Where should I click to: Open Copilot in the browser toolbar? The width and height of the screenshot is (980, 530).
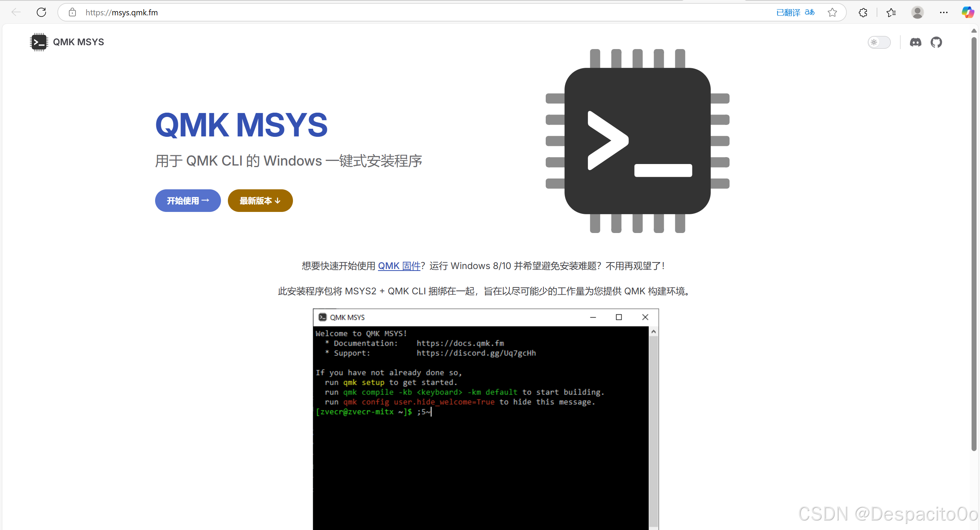[x=968, y=12]
